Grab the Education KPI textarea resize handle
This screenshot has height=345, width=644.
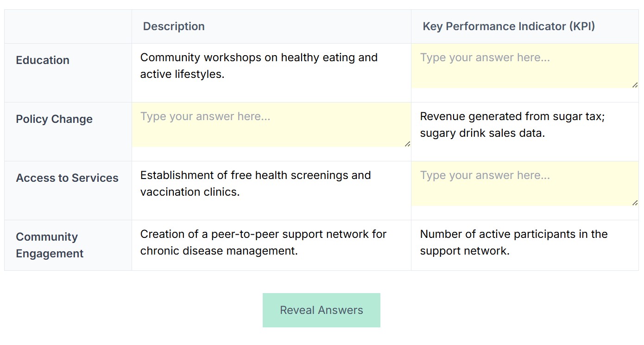[635, 85]
